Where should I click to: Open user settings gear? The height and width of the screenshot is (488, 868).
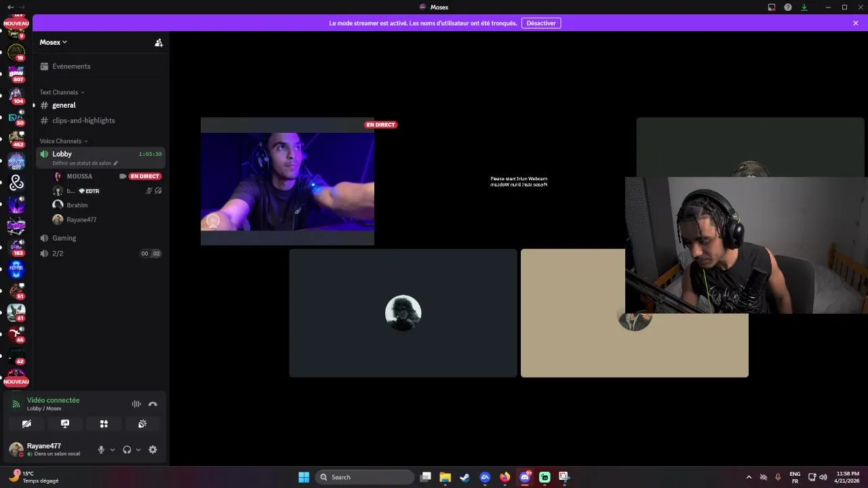[x=153, y=449]
